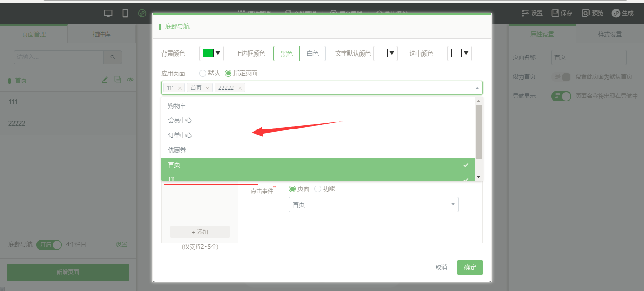Switch to the 插件库 tab
Image resolution: width=644 pixels, height=291 pixels.
point(101,34)
